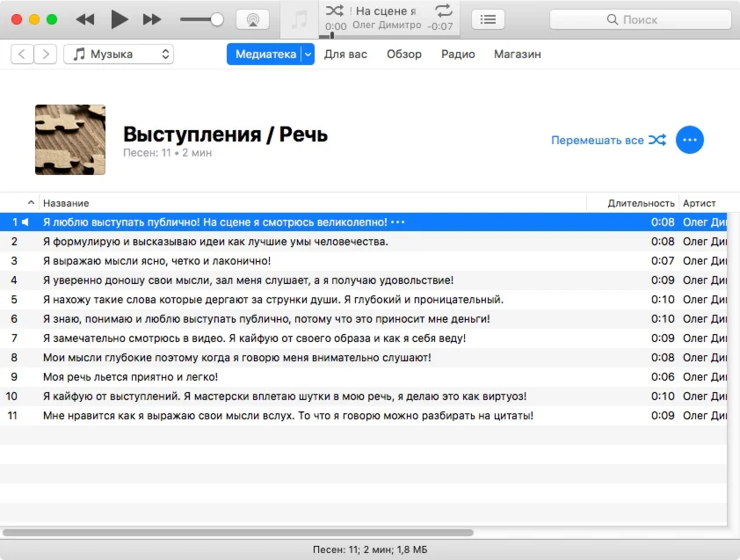Click the Поиск search field

tap(640, 19)
